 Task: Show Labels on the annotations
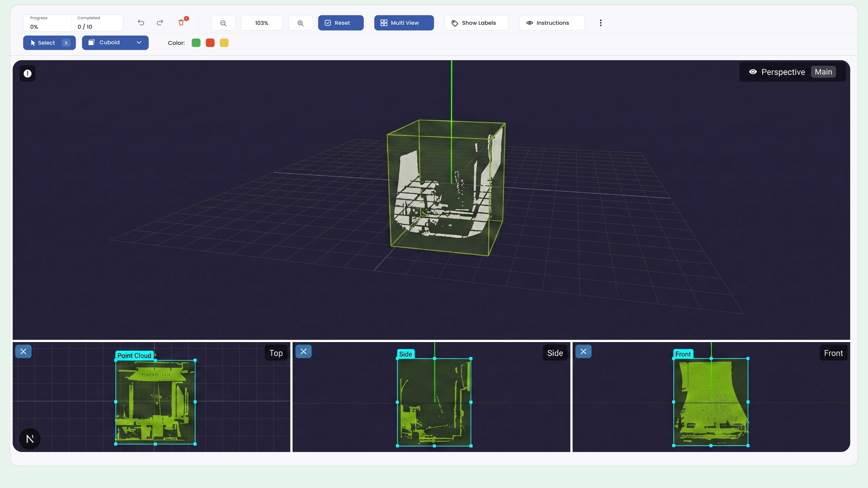pos(476,23)
